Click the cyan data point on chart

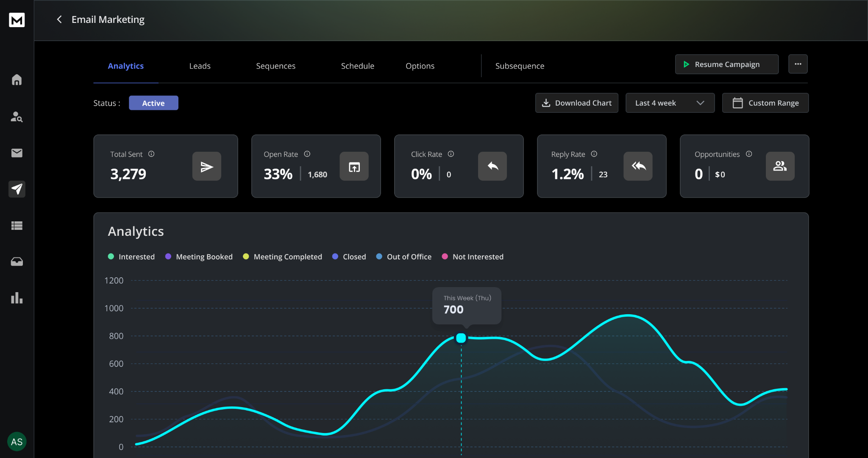pyautogui.click(x=461, y=338)
